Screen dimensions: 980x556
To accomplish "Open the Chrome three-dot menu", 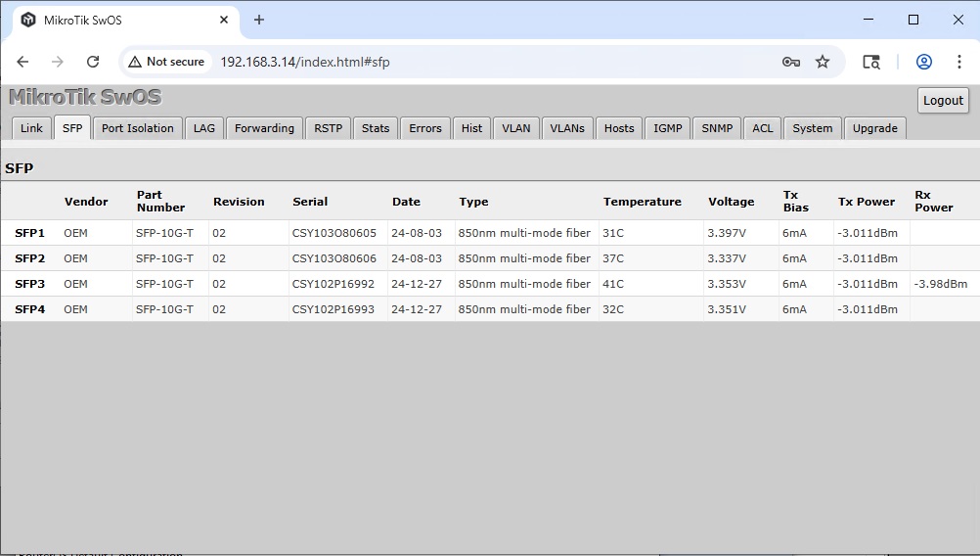I will (x=958, y=62).
